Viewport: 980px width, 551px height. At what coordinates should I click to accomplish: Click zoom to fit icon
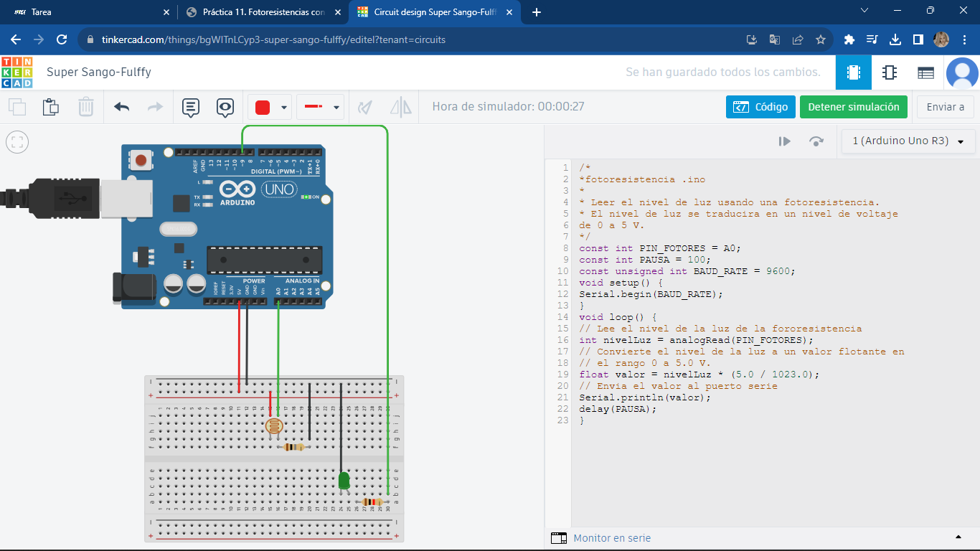click(17, 142)
